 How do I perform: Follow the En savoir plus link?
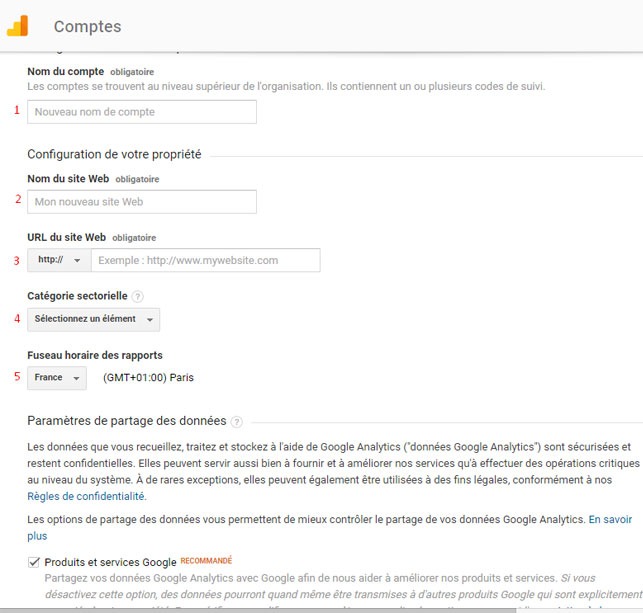pyautogui.click(x=610, y=520)
